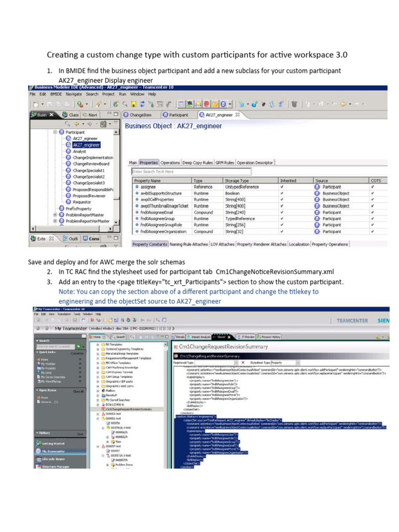Open the Project menu in BMIDE
Image resolution: width=399 pixels, height=532 pixels.
tap(108, 94)
